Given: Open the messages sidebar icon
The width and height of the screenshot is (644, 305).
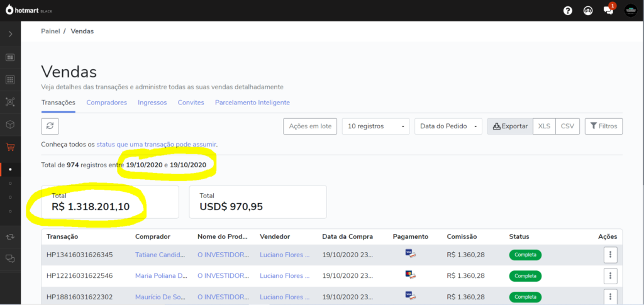Looking at the screenshot, I should (10, 258).
